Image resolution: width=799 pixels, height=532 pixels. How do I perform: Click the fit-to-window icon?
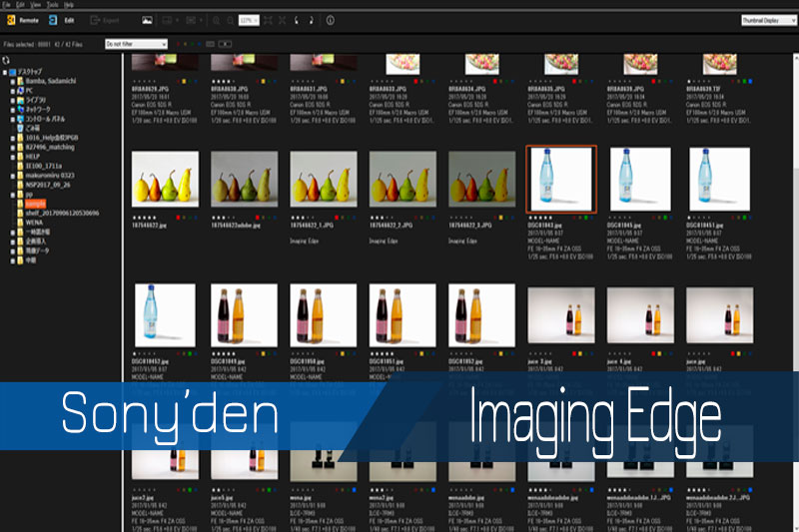[268, 20]
